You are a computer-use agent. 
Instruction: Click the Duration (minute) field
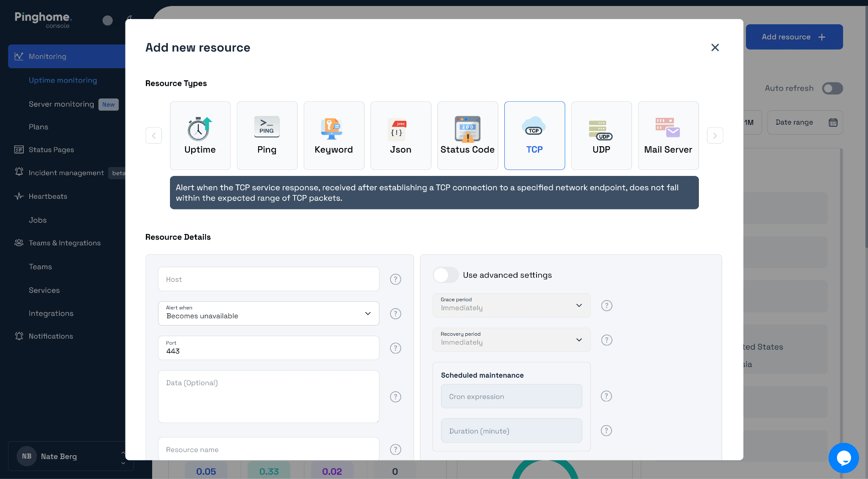(x=512, y=431)
